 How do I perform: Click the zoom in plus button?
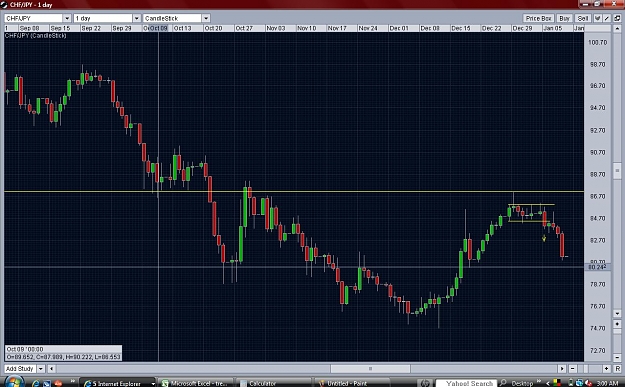[x=607, y=369]
